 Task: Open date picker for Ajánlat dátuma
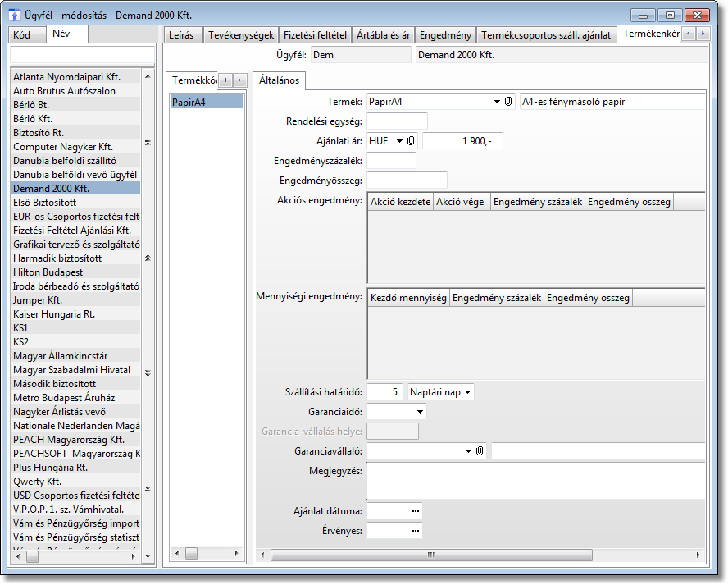[416, 511]
